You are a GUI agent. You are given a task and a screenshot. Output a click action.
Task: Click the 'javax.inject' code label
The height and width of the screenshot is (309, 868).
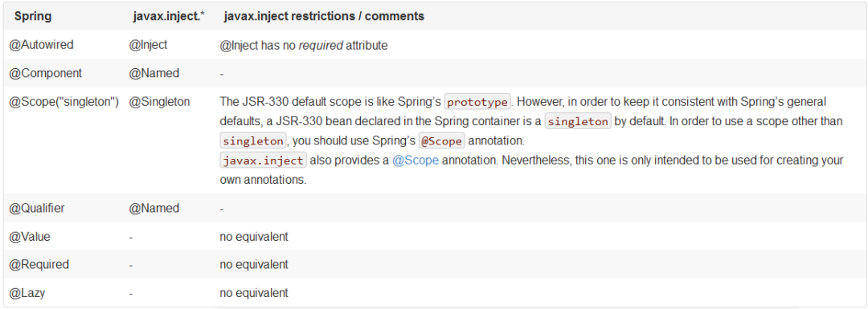pos(263,161)
